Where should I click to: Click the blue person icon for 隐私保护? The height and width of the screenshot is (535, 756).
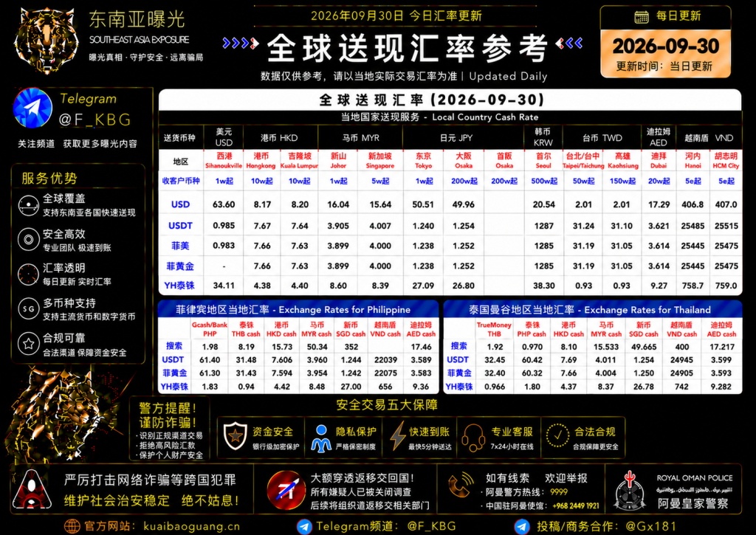click(321, 438)
